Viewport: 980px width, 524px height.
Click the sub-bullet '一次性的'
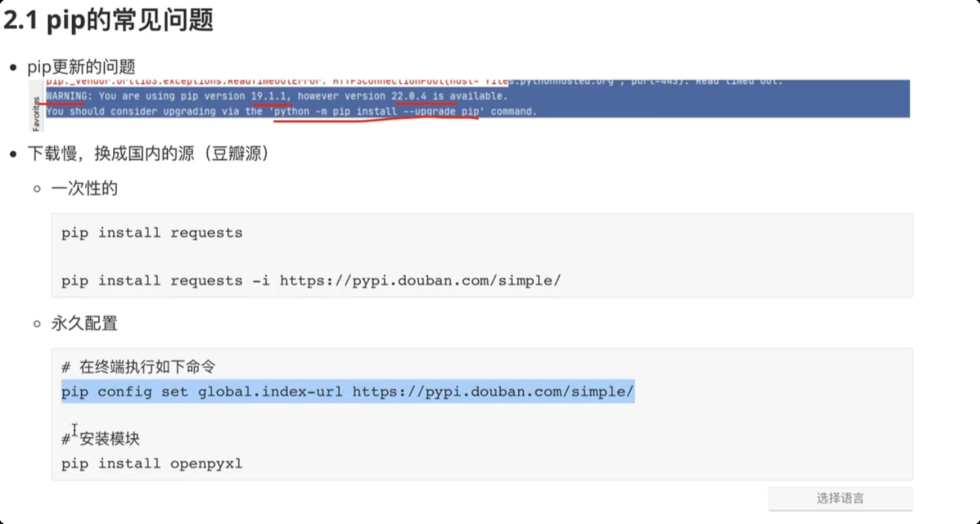click(84, 188)
